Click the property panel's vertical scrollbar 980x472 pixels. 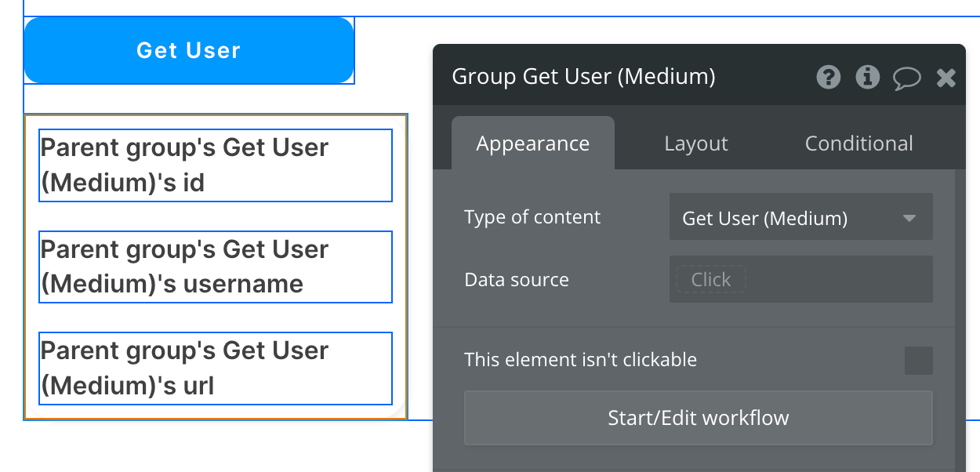[960, 314]
